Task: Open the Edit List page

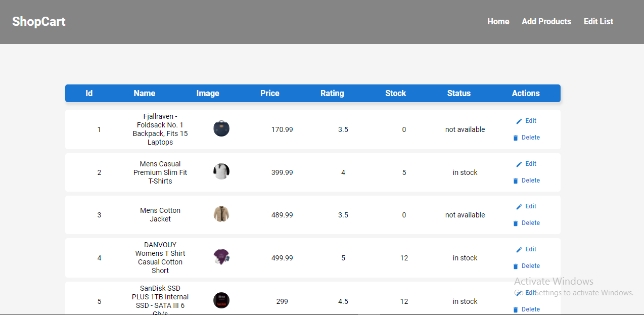Action: (598, 21)
